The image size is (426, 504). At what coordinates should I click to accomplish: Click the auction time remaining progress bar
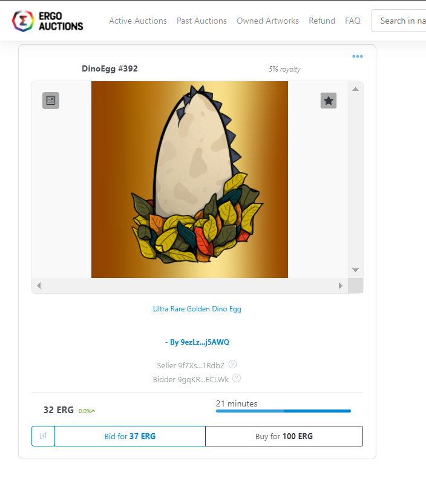tap(283, 411)
